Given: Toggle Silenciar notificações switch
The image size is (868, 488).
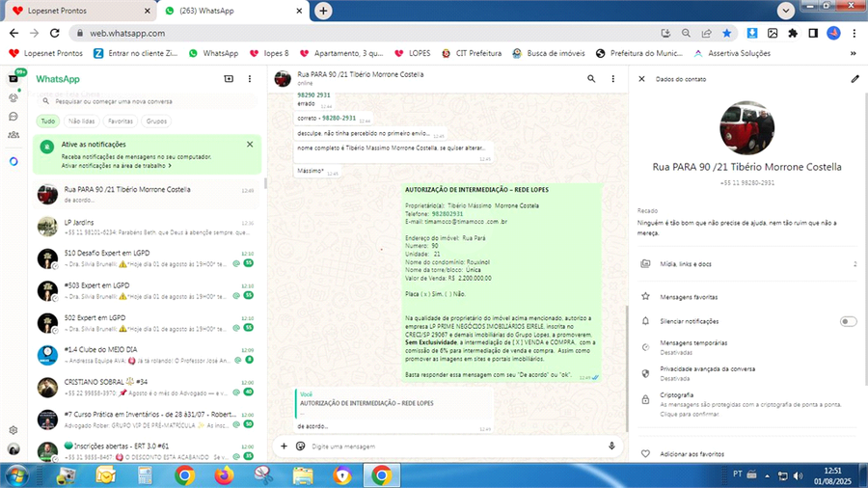Looking at the screenshot, I should (848, 321).
